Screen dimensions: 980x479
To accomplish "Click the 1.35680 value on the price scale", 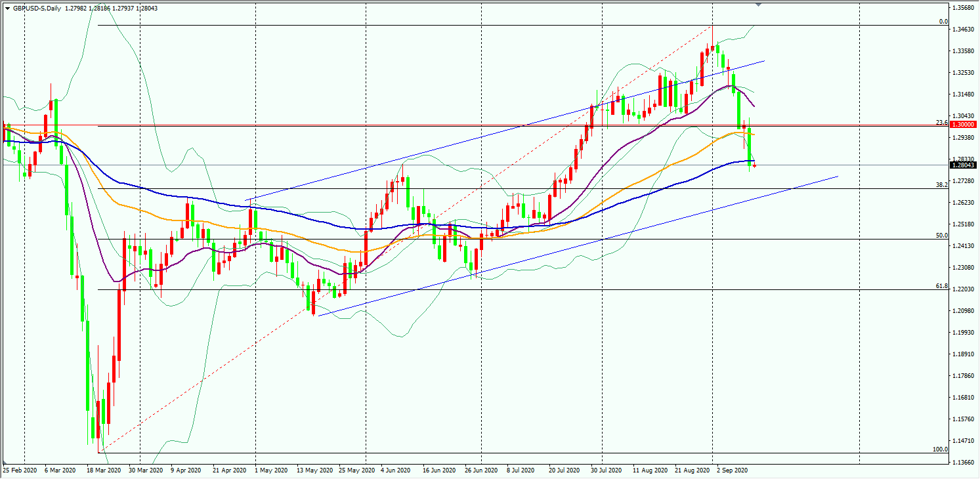I will [962, 8].
